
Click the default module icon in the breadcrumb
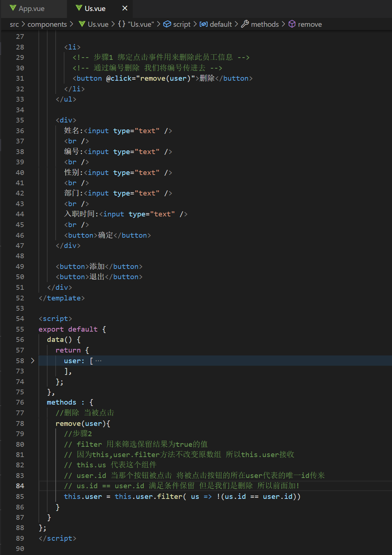pos(204,24)
